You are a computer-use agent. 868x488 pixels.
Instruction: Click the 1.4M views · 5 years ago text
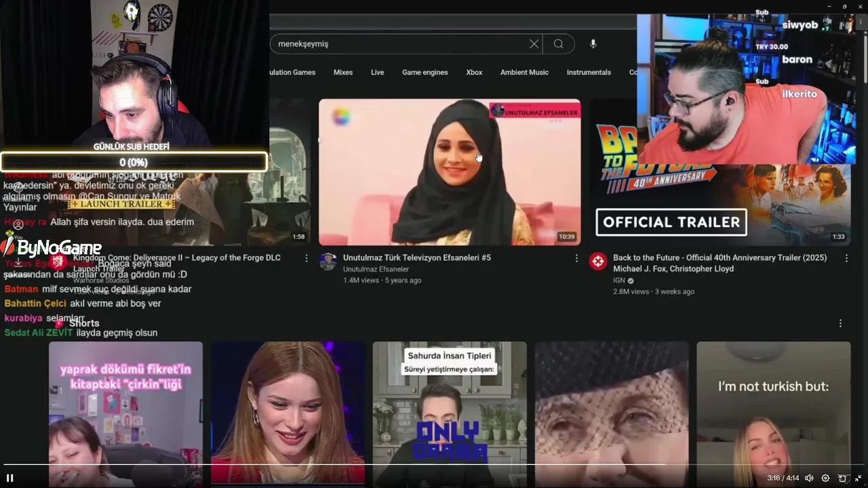tap(382, 281)
